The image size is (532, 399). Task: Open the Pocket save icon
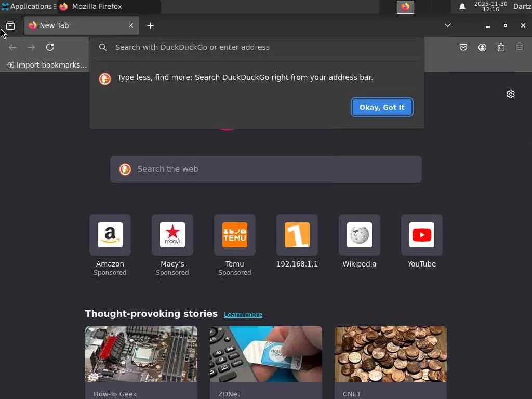point(463,47)
